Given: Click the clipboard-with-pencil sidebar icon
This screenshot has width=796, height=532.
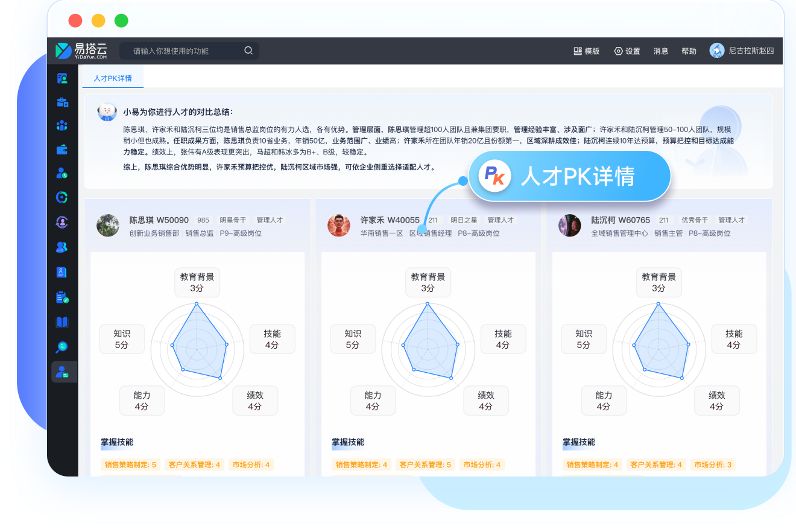Looking at the screenshot, I should point(62,297).
